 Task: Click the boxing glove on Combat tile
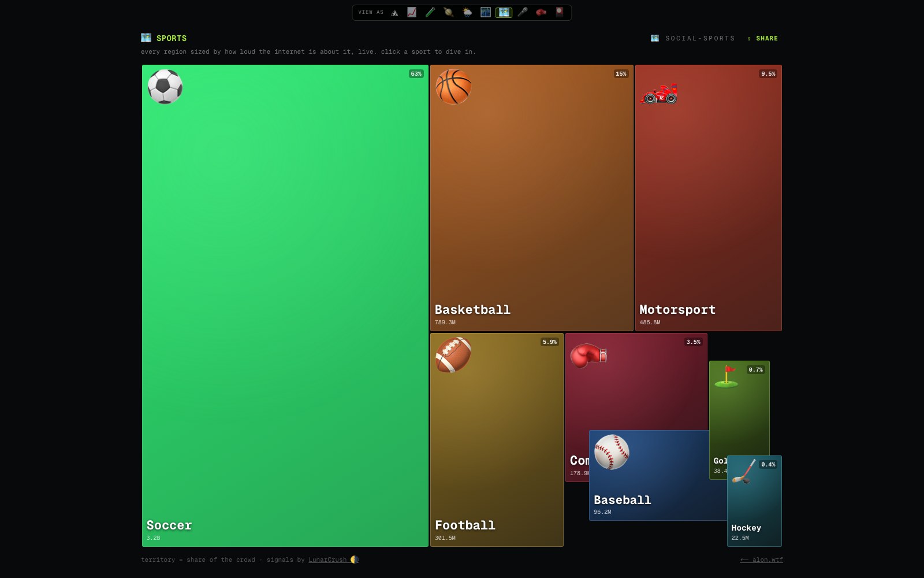(x=588, y=355)
